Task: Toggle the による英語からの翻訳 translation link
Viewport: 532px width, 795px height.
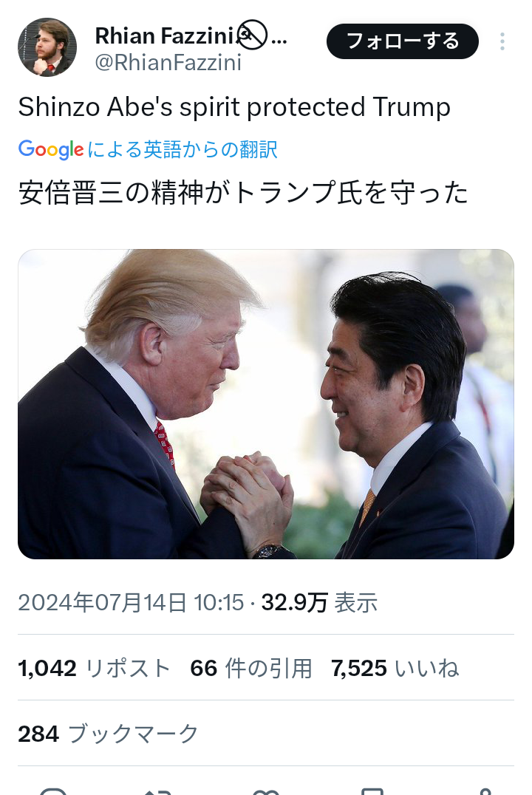Action: tap(183, 149)
